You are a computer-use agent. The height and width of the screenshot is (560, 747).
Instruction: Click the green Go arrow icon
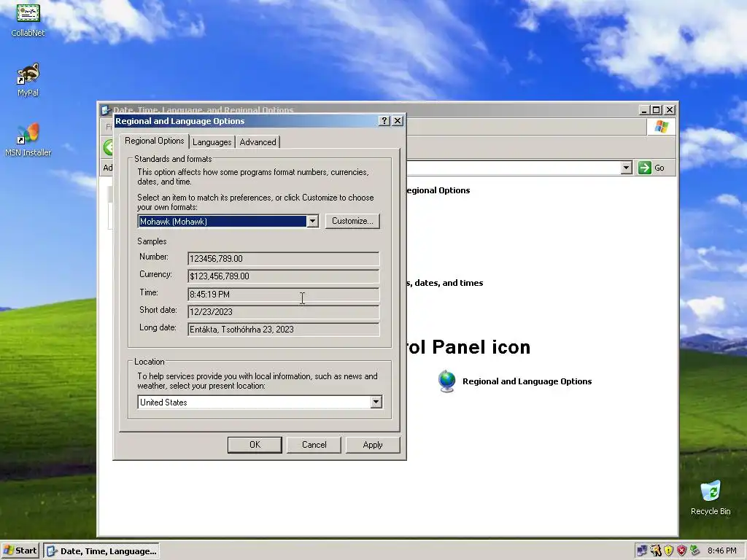coord(645,168)
